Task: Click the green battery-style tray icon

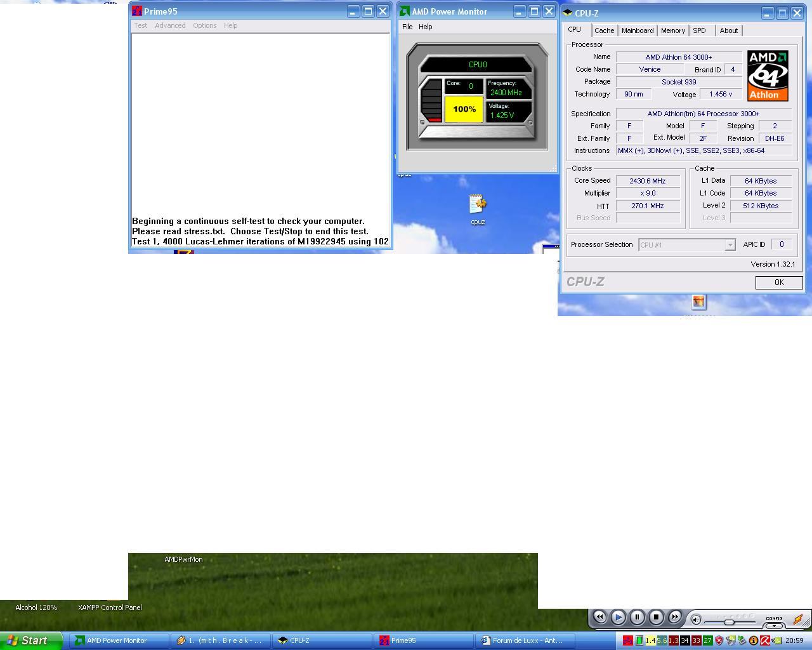Action: click(639, 640)
